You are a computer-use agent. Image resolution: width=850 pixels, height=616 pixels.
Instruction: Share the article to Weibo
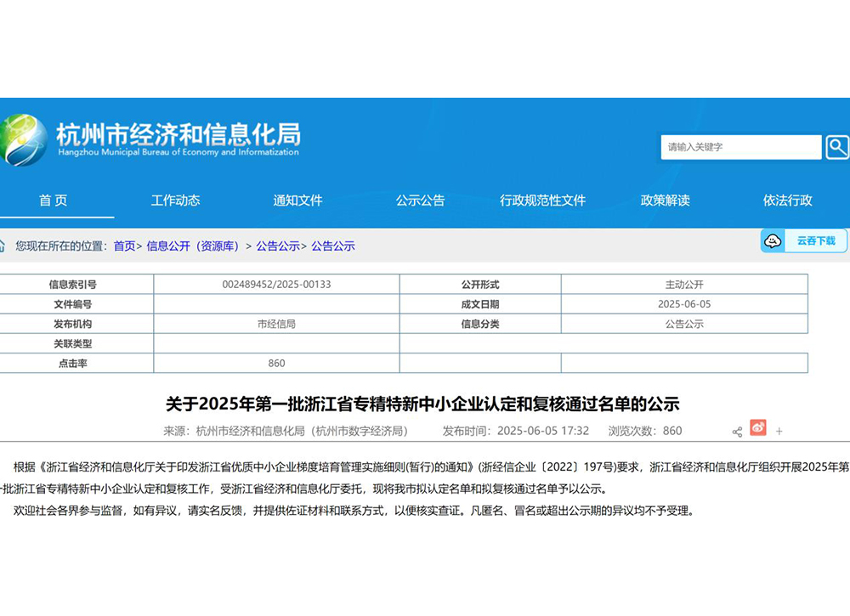(x=758, y=428)
